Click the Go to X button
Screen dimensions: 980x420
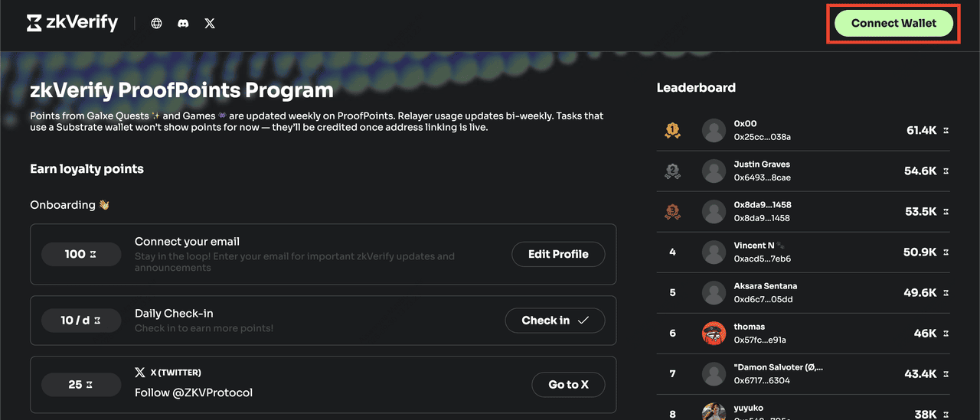pos(568,385)
